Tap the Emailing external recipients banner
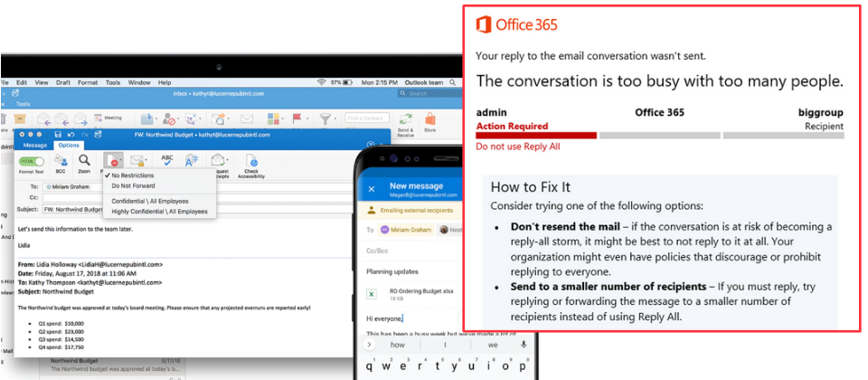This screenshot has width=868, height=380. tap(410, 211)
